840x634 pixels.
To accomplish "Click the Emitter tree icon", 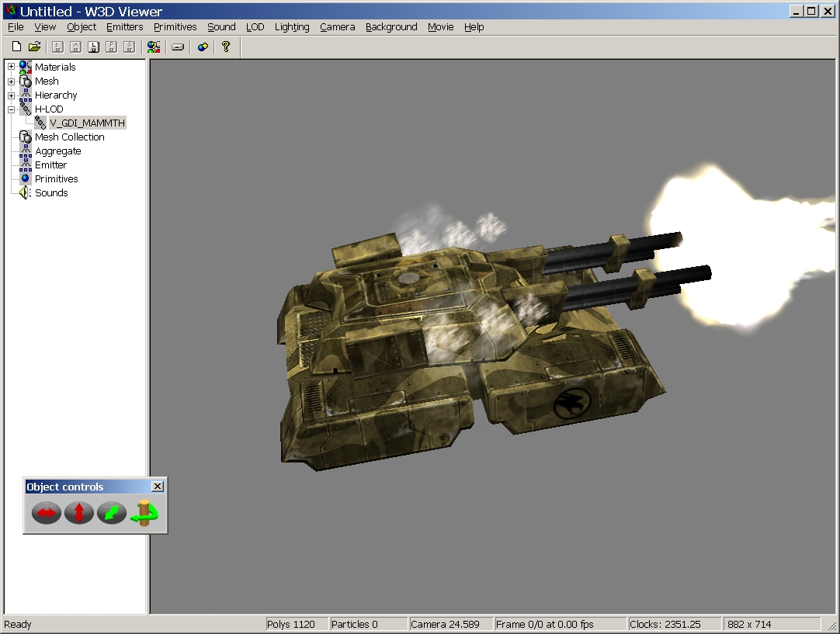I will pyautogui.click(x=25, y=165).
